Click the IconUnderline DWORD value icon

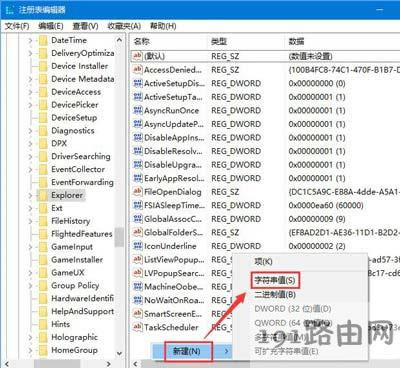click(137, 246)
